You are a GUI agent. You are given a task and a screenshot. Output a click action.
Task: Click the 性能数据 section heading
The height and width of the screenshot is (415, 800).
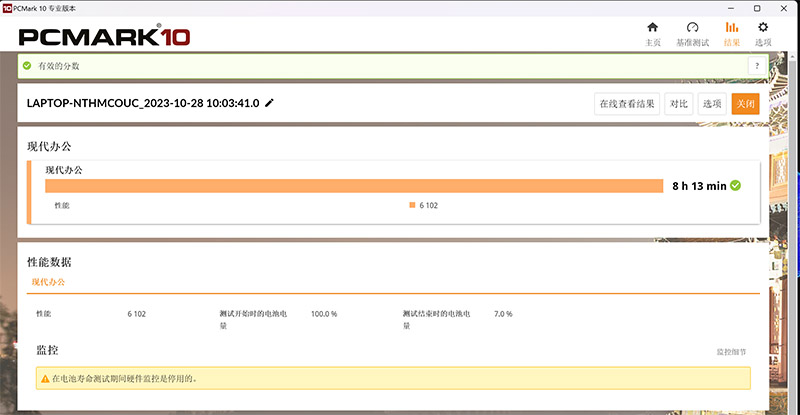click(x=49, y=262)
